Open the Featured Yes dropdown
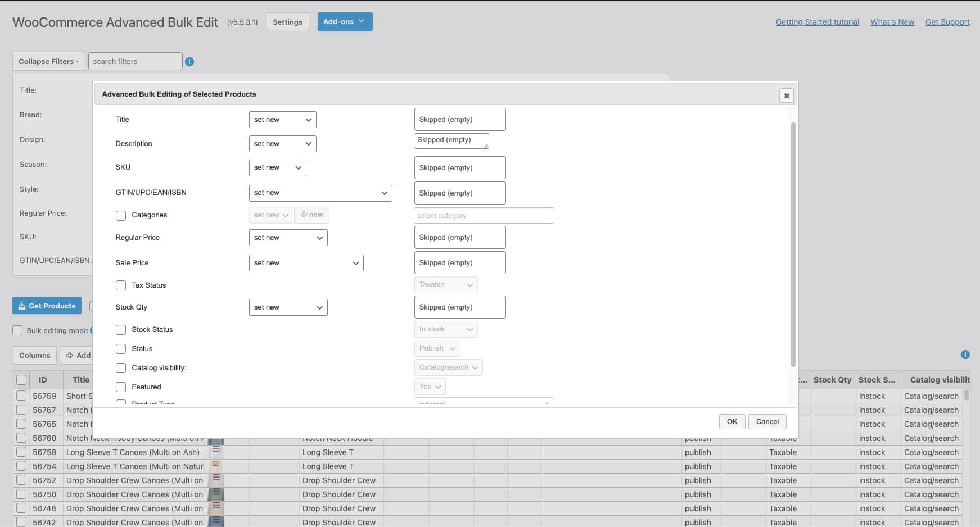This screenshot has width=980, height=527. [430, 387]
